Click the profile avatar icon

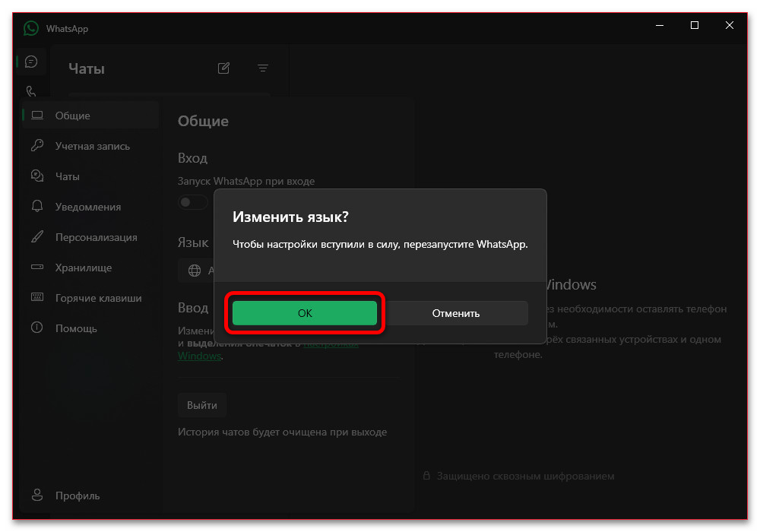37,495
